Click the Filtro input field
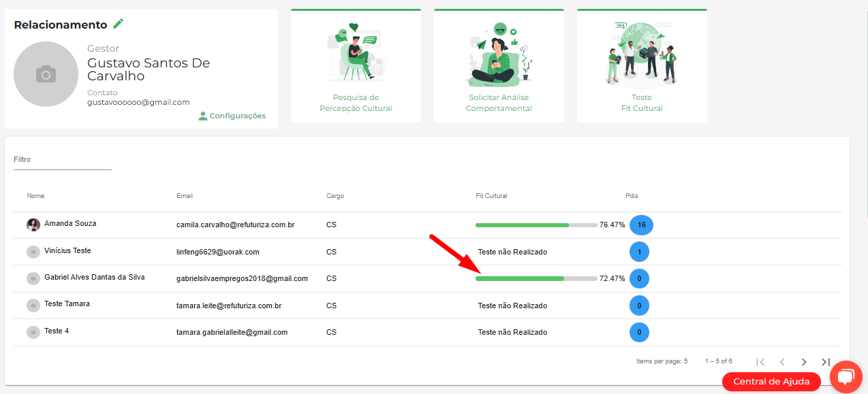 pyautogui.click(x=63, y=160)
